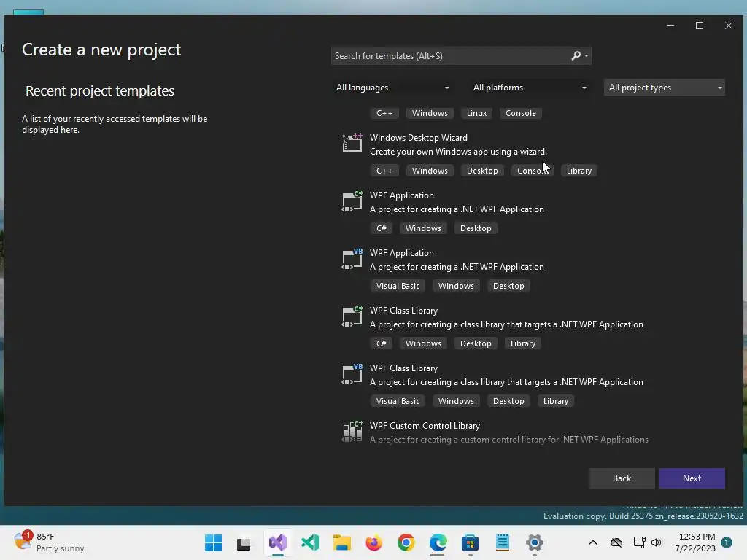Click the cloud sync tray icon
The width and height of the screenshot is (747, 560).
tap(616, 542)
